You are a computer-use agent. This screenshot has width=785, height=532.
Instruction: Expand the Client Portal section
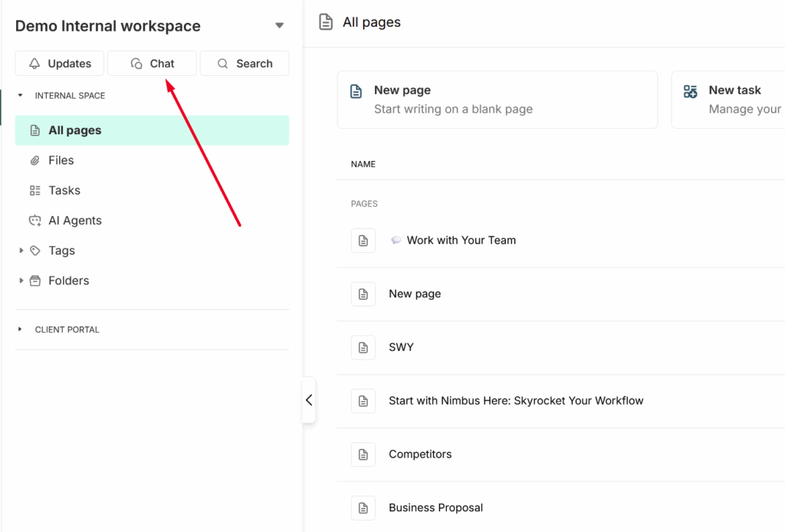[x=21, y=330]
